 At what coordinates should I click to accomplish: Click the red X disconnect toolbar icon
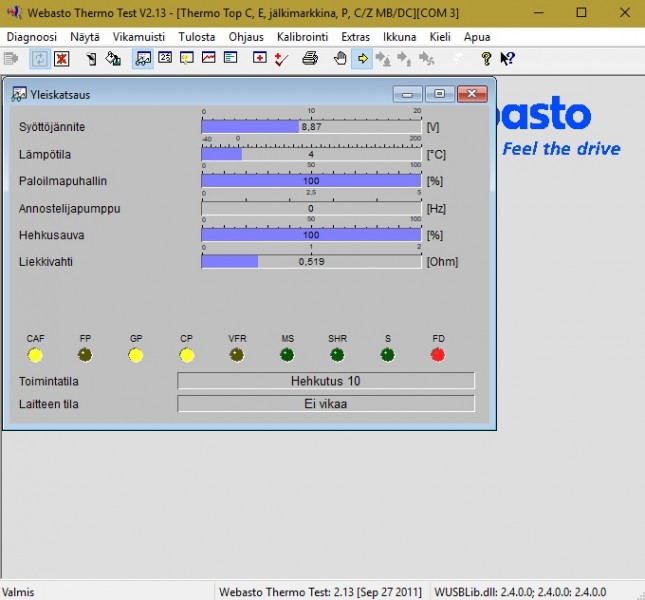click(62, 59)
